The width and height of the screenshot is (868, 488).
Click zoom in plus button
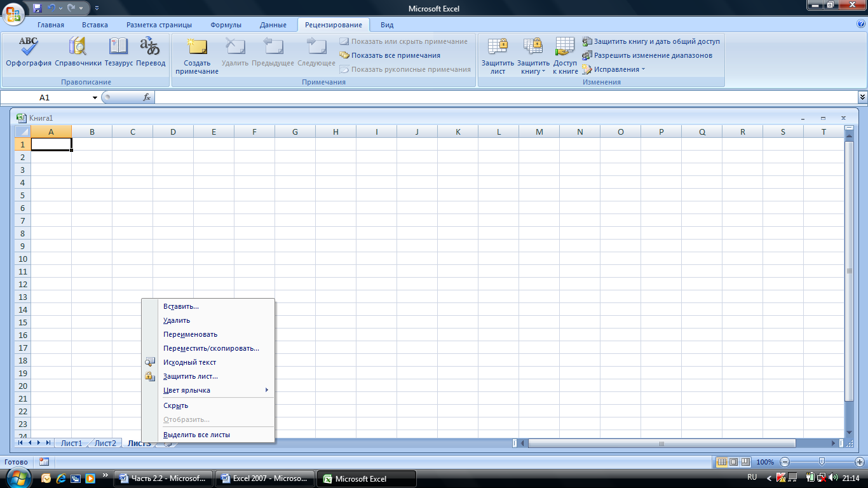860,462
